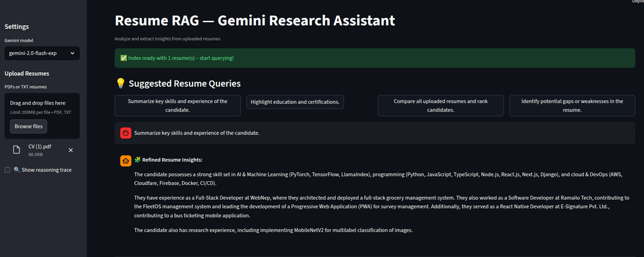Click the 'Gemini model' label

(x=19, y=41)
